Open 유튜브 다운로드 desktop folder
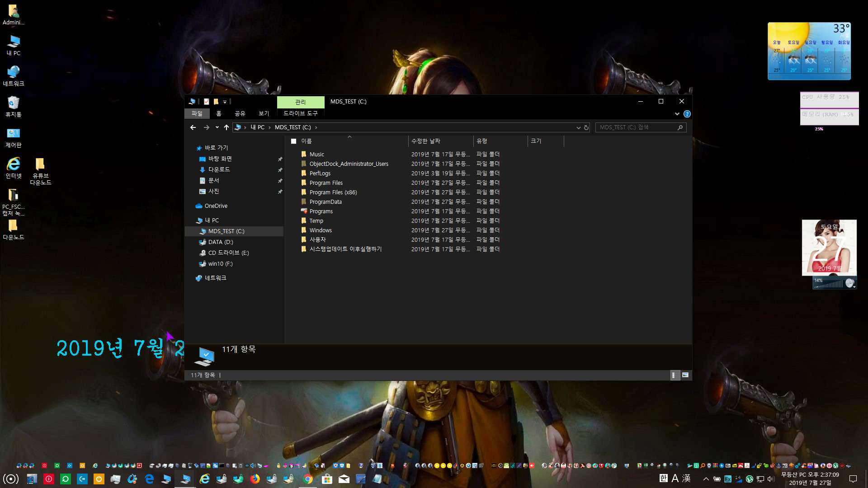Screen dimensions: 868x488 click(x=40, y=171)
